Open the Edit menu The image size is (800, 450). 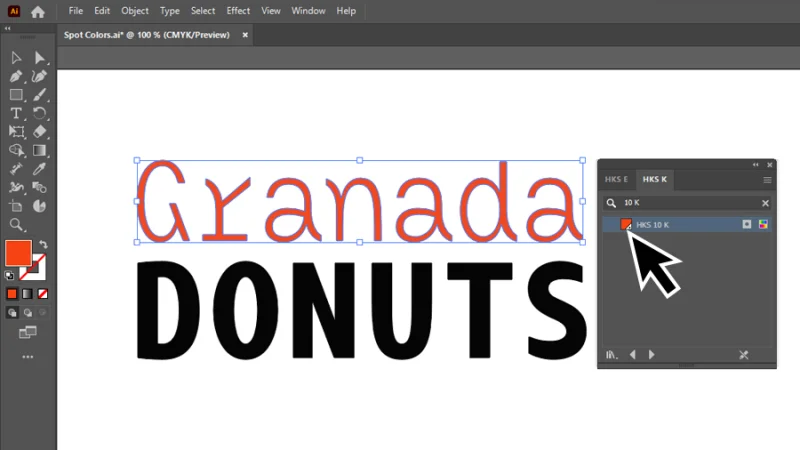102,11
